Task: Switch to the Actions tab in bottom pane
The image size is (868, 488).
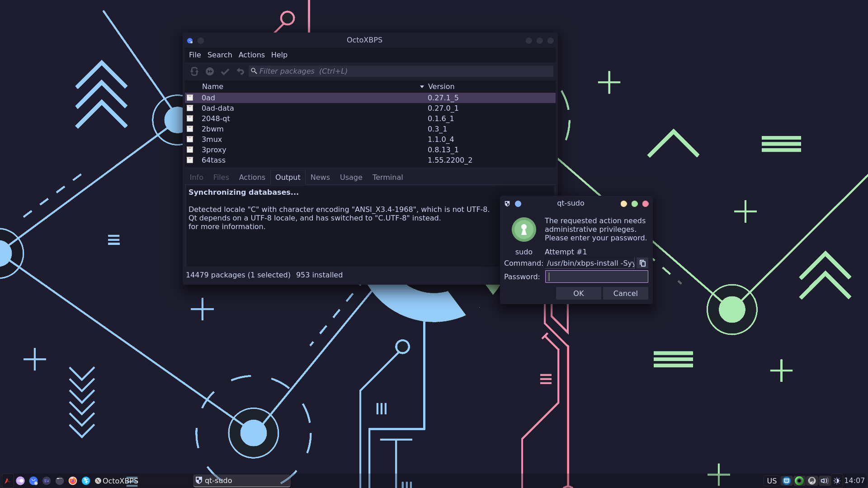Action: 252,177
